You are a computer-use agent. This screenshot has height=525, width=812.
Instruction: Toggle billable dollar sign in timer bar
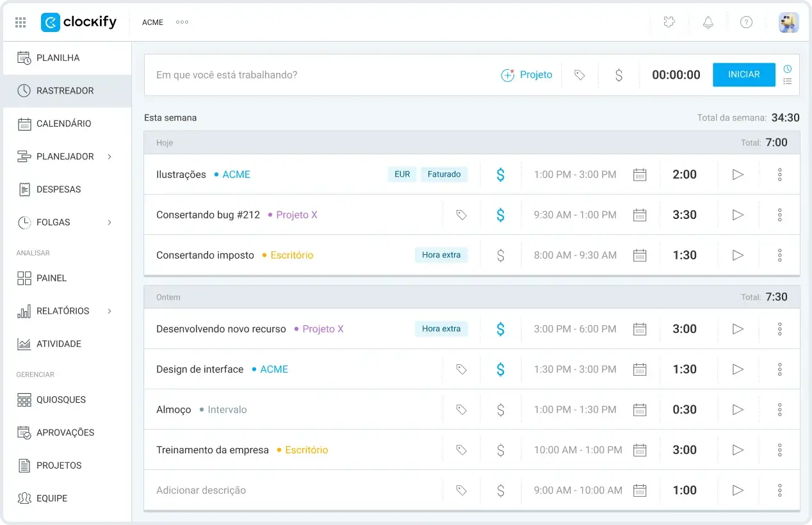[619, 75]
